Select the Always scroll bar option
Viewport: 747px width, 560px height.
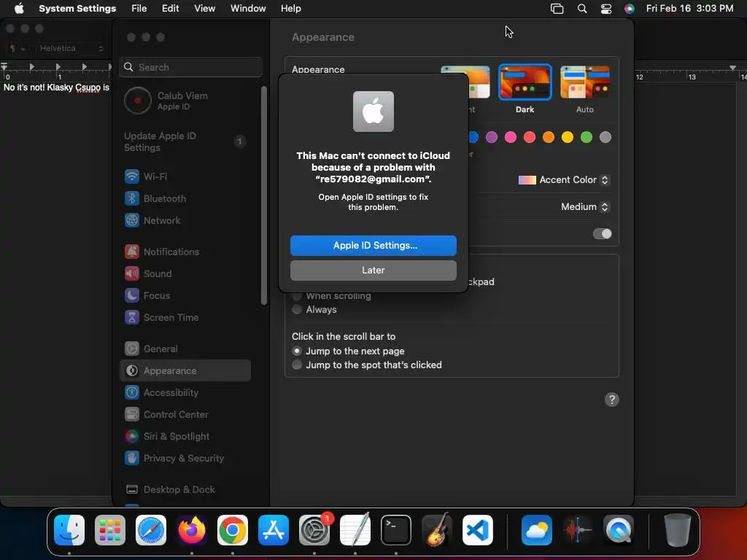pyautogui.click(x=314, y=309)
